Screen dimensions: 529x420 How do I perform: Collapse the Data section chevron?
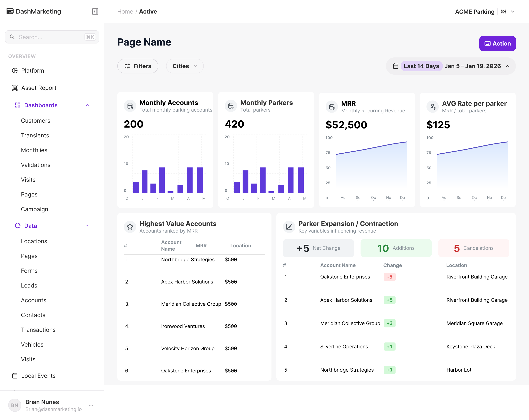87,226
